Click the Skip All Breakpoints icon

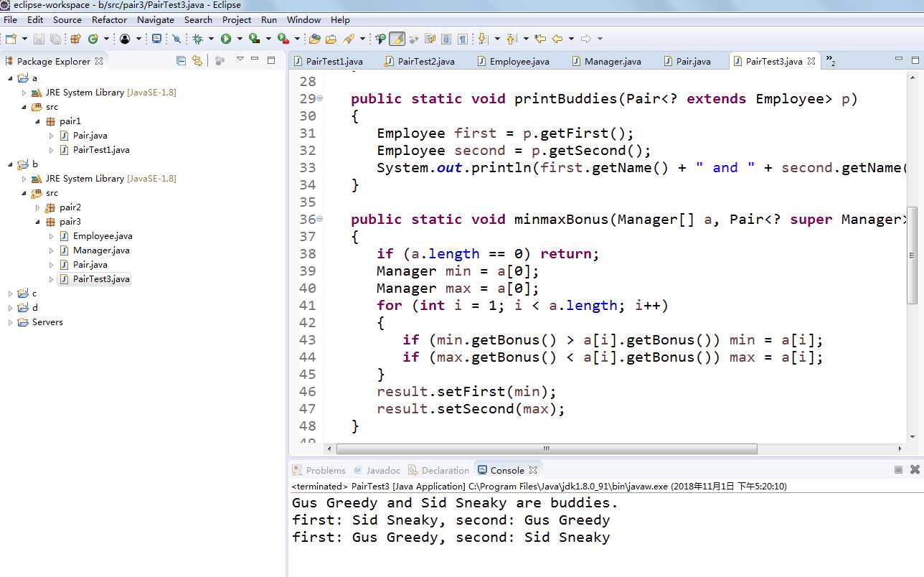pyautogui.click(x=176, y=39)
